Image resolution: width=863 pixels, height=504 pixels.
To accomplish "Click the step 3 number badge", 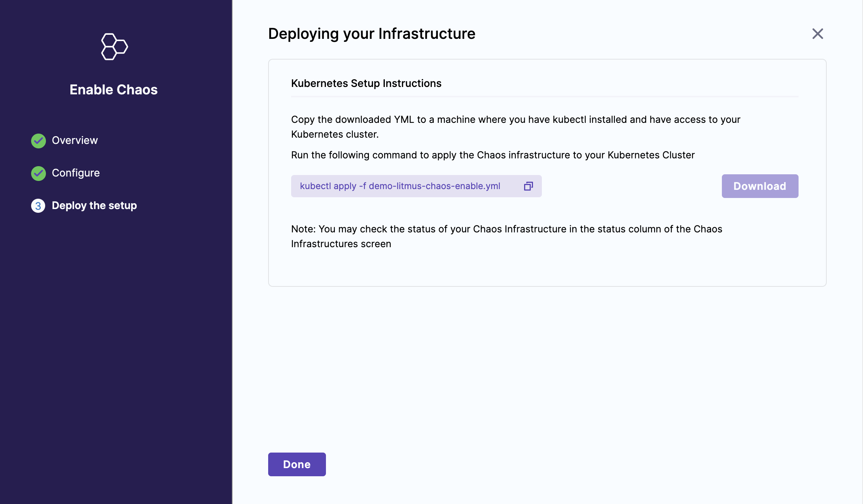I will (x=38, y=206).
